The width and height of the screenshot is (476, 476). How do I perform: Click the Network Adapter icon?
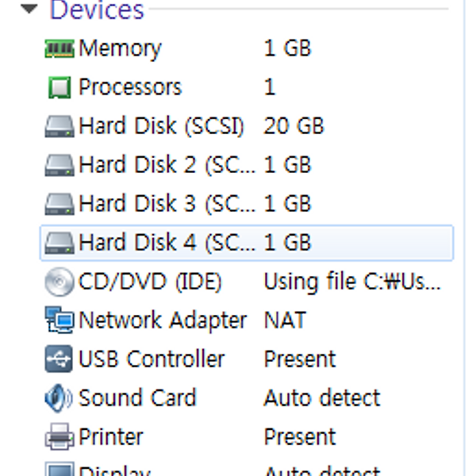[x=59, y=321]
